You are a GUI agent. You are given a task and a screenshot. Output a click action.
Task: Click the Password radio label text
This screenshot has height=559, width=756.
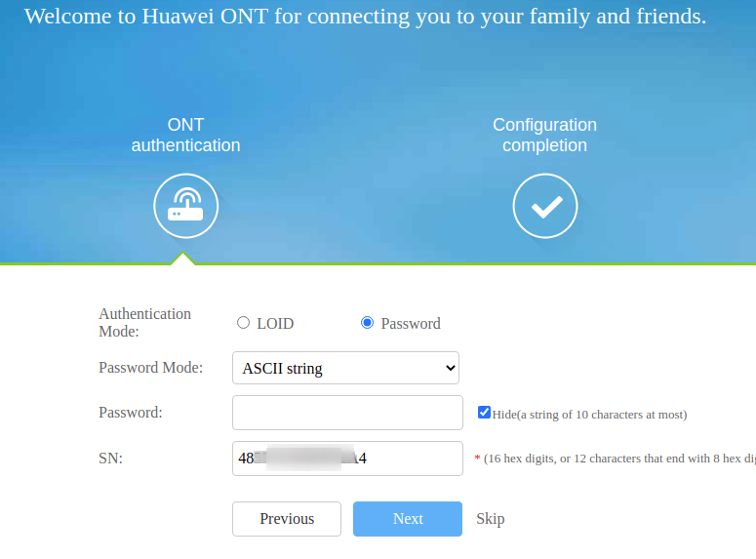click(411, 324)
